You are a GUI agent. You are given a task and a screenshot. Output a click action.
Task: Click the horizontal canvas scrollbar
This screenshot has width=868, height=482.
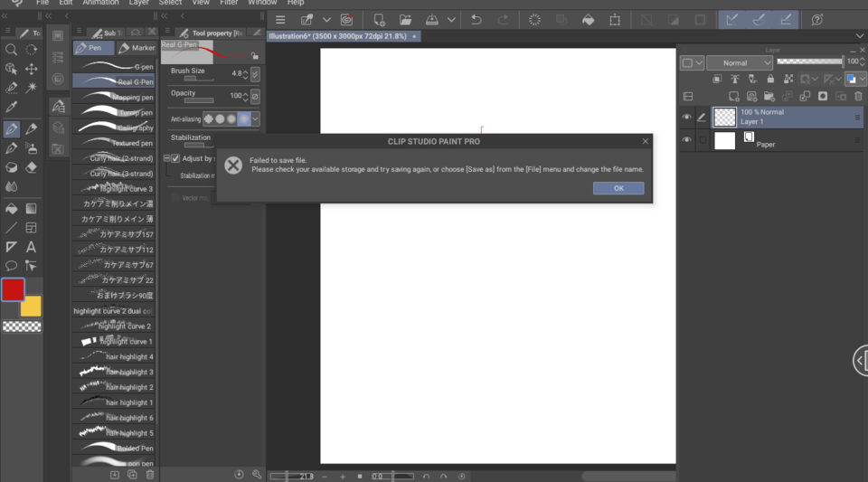pyautogui.click(x=628, y=476)
